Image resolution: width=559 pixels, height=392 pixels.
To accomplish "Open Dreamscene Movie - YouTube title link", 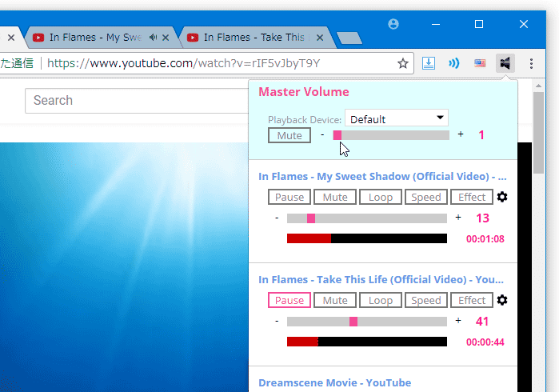I will click(x=335, y=382).
